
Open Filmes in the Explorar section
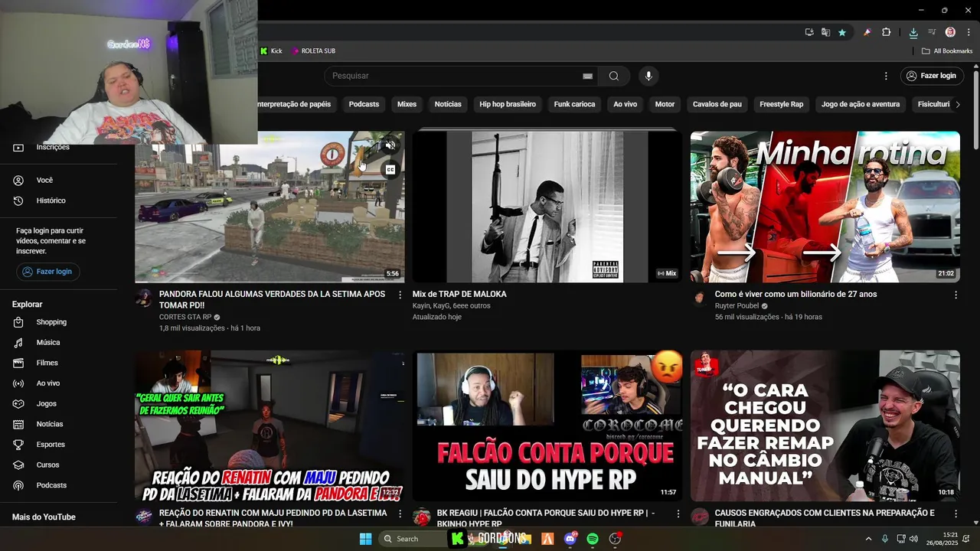[47, 363]
